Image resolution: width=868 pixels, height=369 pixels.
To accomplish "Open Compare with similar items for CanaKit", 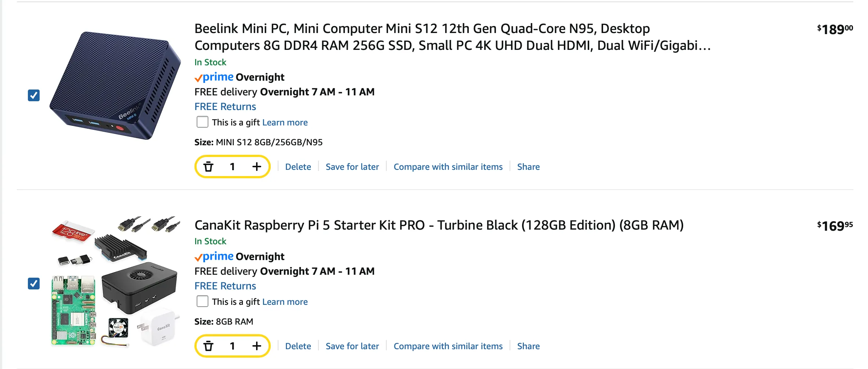I will (448, 346).
